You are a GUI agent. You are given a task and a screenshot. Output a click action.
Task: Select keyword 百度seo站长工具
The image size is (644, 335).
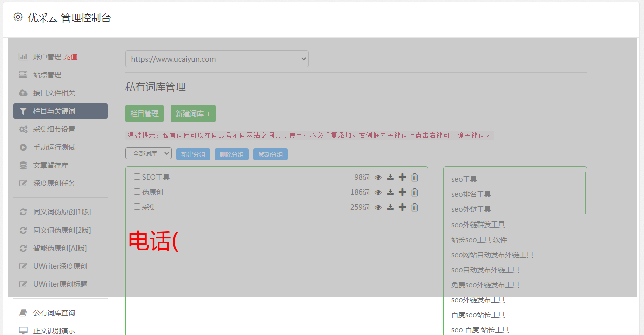tap(478, 315)
